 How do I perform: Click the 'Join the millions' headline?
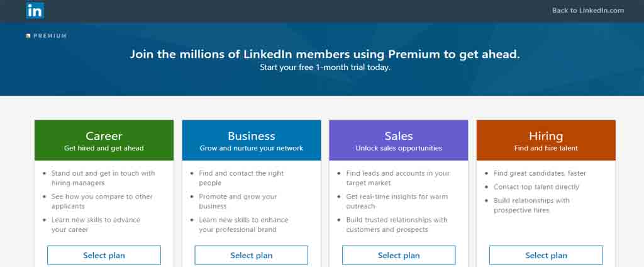click(x=325, y=54)
